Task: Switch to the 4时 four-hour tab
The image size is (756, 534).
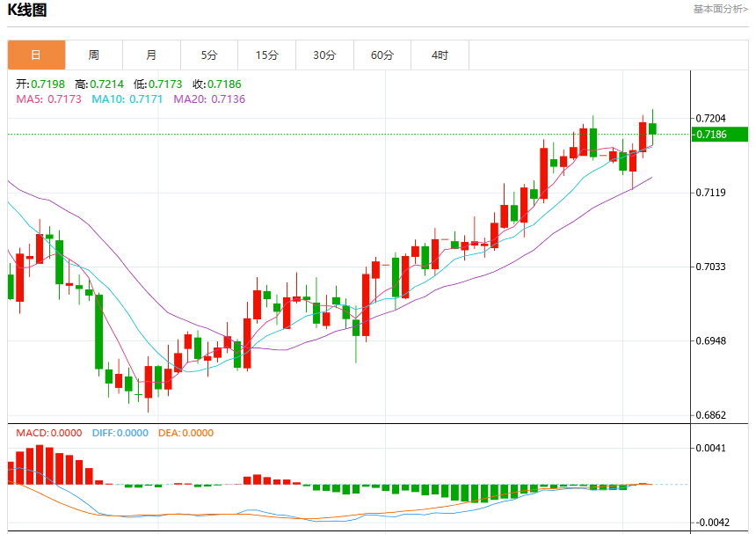Action: pyautogui.click(x=440, y=55)
